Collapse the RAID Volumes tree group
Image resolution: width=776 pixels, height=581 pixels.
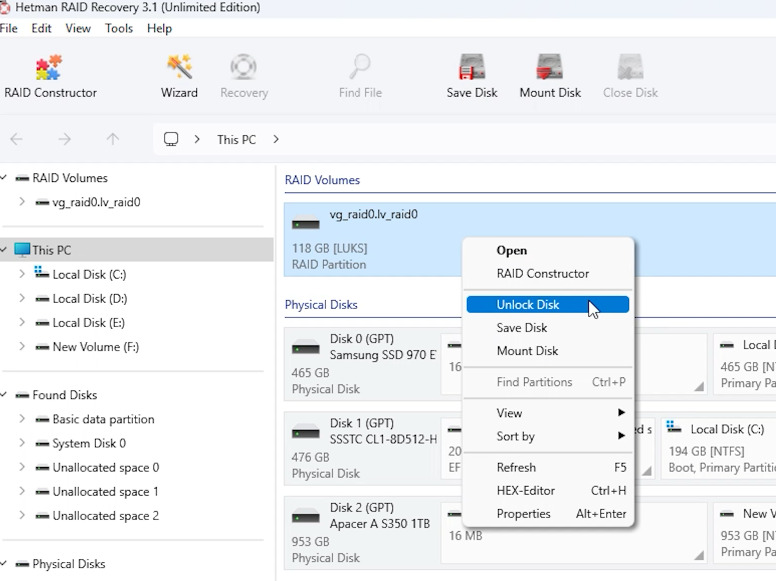click(4, 177)
